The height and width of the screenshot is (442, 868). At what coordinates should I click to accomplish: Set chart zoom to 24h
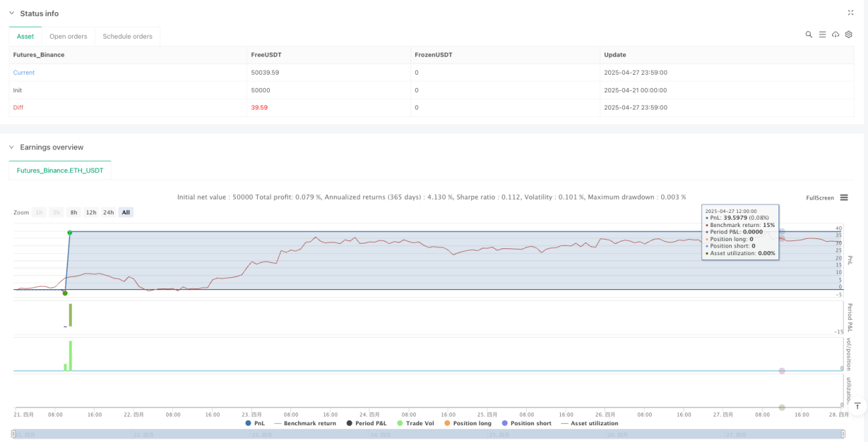point(108,212)
